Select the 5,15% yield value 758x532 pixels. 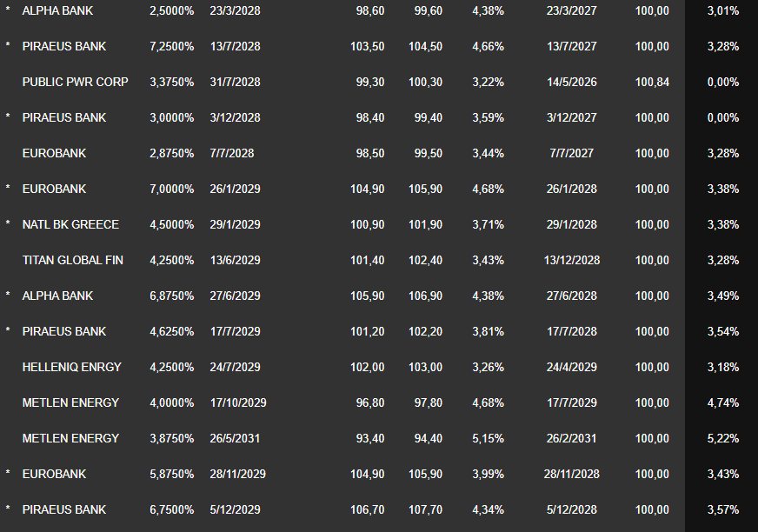(x=489, y=438)
